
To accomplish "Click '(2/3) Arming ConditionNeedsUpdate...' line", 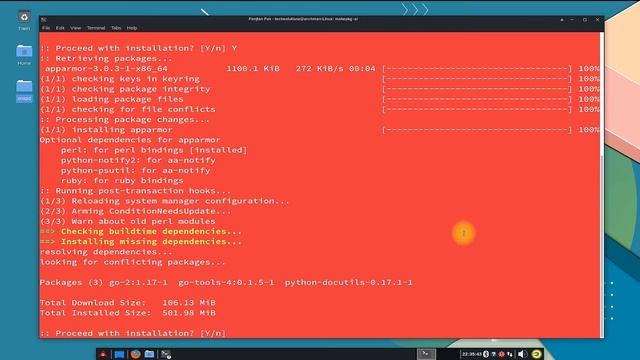I will pos(136,211).
